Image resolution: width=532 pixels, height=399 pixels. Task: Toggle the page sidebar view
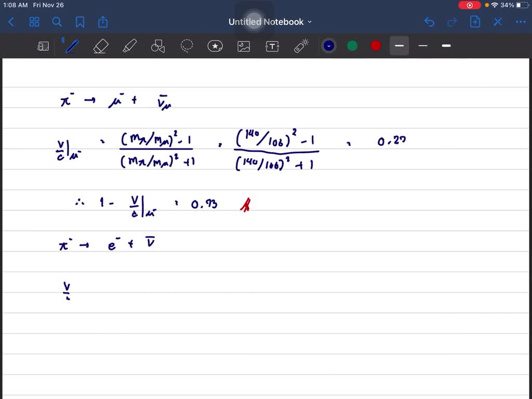43,46
